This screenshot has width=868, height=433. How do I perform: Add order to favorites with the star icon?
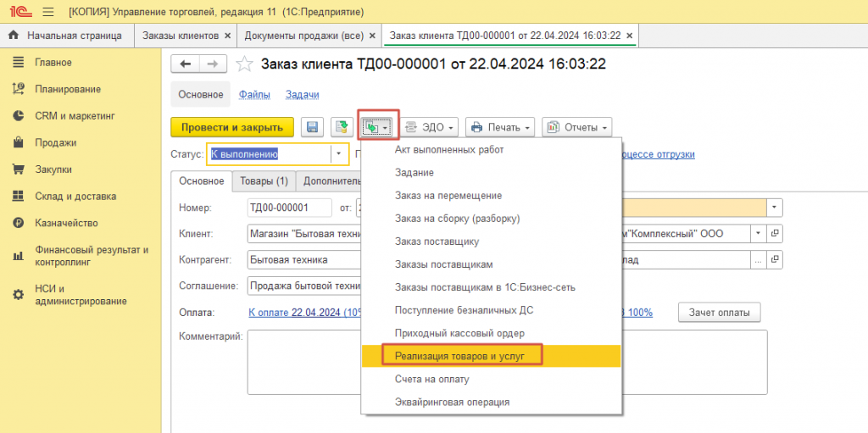244,64
